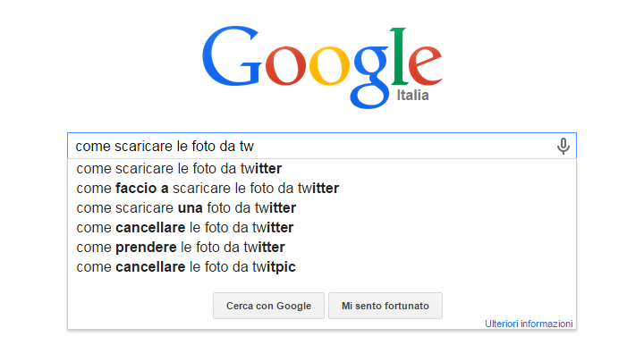Viewport: 644px width, 362px height.
Task: Click the gray Italia label under logo
Action: [412, 96]
